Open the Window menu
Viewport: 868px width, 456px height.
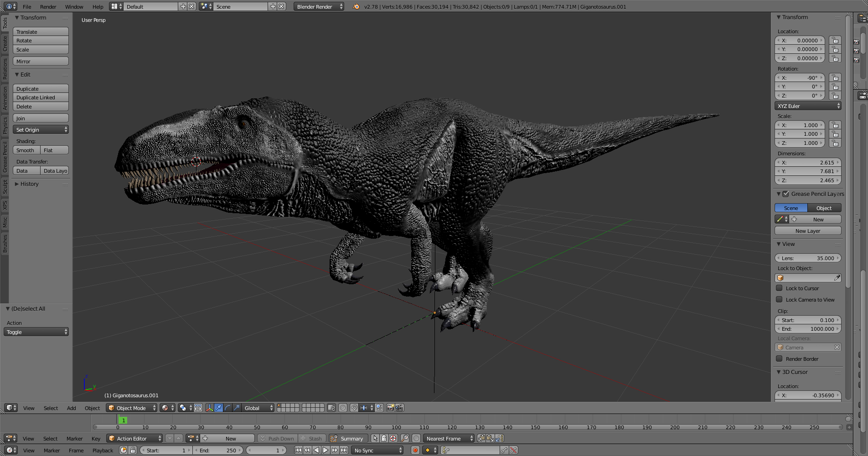point(74,6)
